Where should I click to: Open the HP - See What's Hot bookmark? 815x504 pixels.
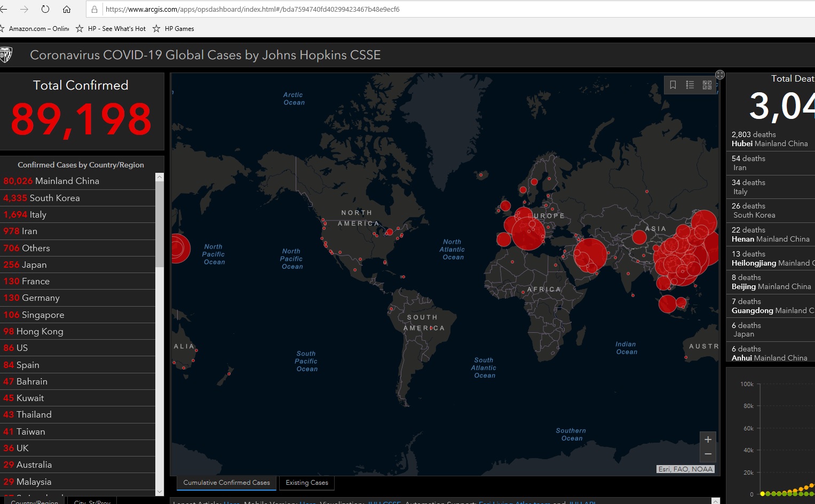click(x=111, y=29)
